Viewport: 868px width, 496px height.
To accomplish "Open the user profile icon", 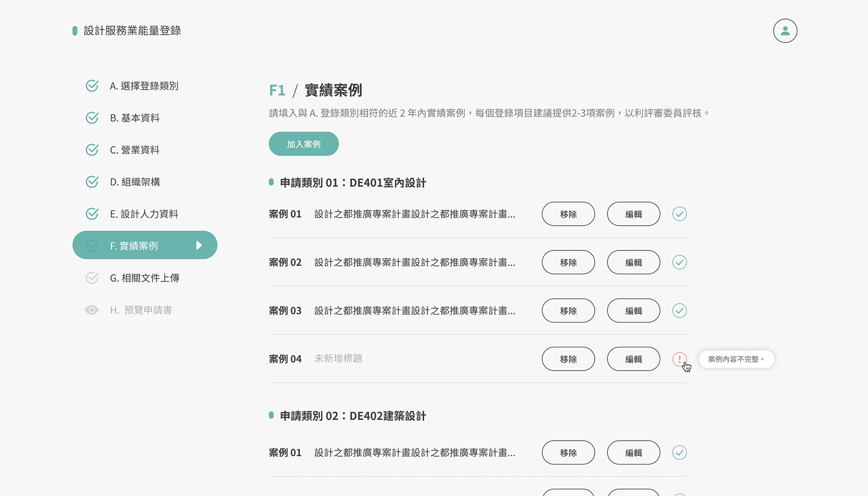I will [785, 31].
